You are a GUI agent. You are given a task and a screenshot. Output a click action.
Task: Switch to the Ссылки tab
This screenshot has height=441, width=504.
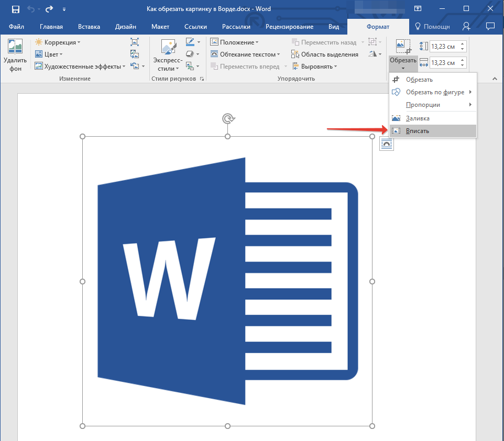[x=195, y=27]
